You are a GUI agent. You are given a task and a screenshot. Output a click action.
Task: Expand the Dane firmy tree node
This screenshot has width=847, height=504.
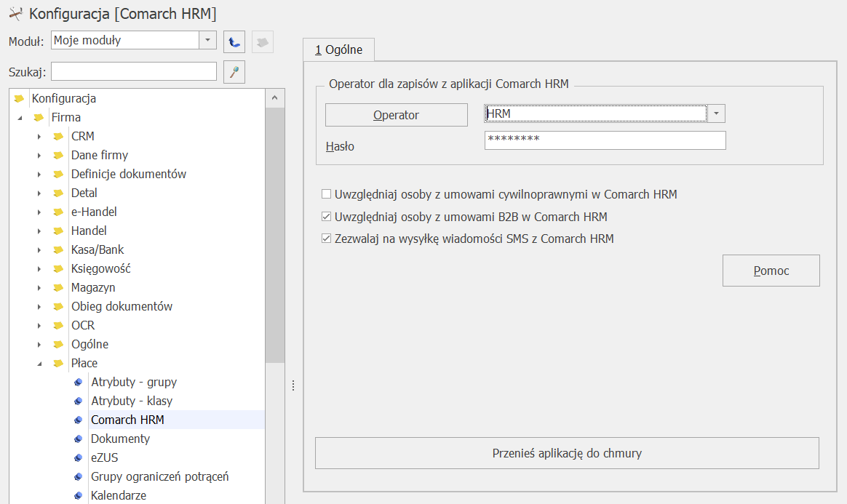(39, 156)
